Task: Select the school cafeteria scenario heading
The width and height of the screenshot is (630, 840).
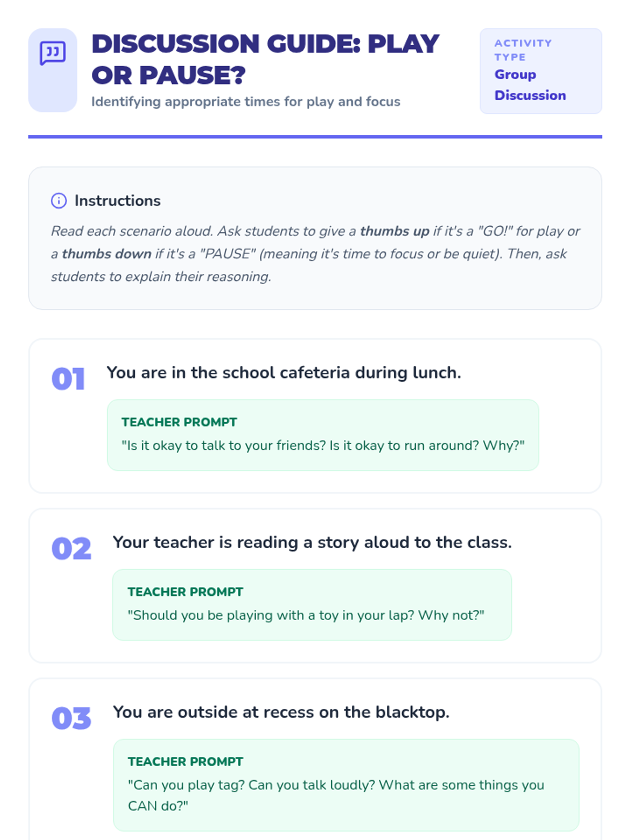Action: click(x=283, y=372)
